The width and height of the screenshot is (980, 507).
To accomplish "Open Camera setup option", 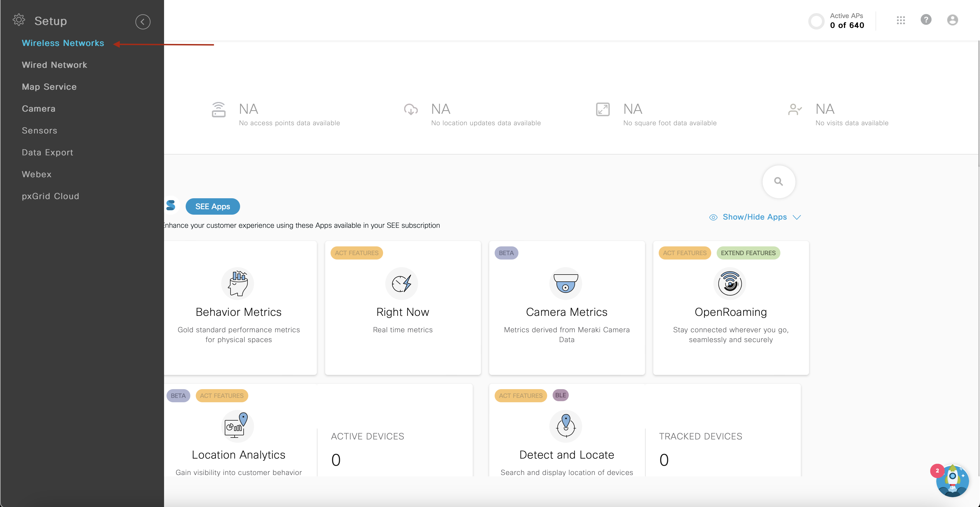I will pos(39,109).
